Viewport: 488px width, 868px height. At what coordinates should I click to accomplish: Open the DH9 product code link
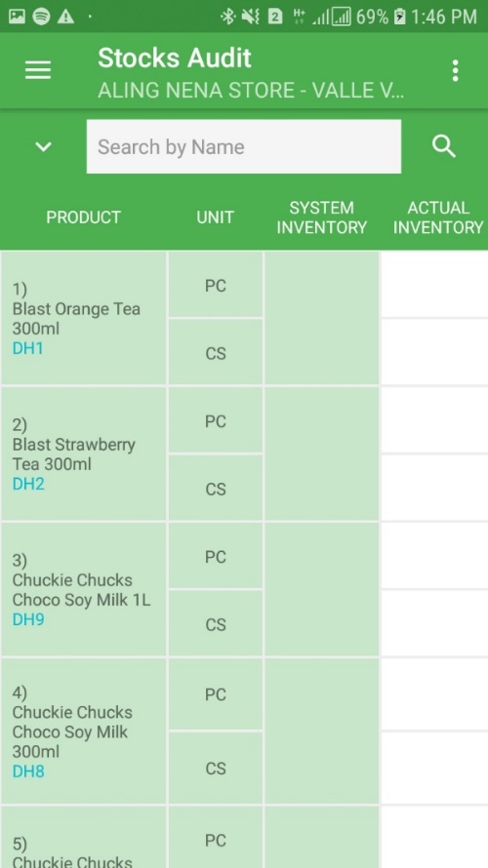[28, 619]
